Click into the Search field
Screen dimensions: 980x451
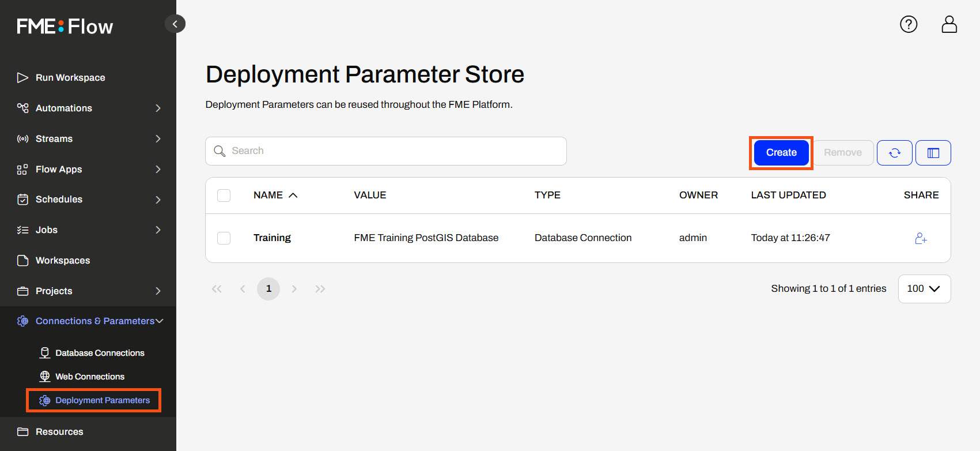point(386,151)
